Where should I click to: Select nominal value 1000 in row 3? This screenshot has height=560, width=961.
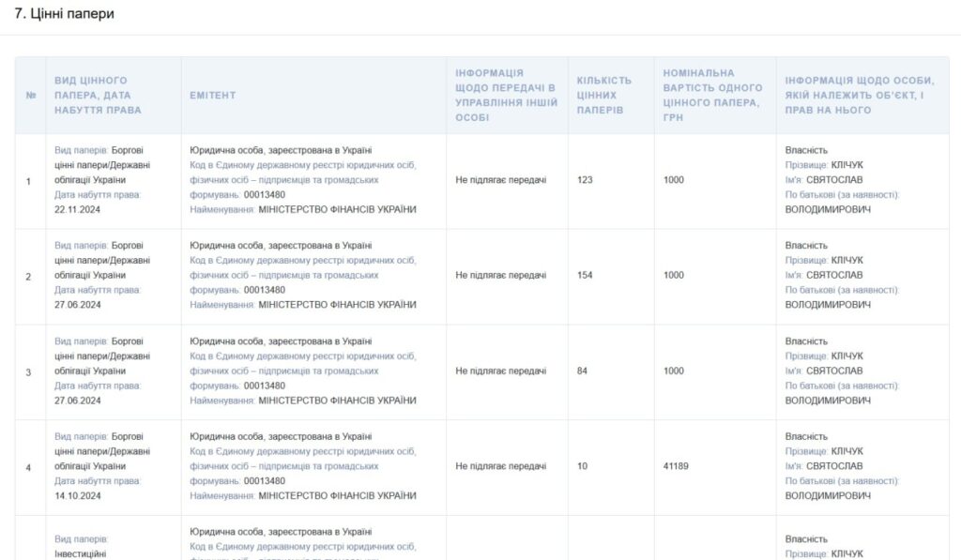674,371
